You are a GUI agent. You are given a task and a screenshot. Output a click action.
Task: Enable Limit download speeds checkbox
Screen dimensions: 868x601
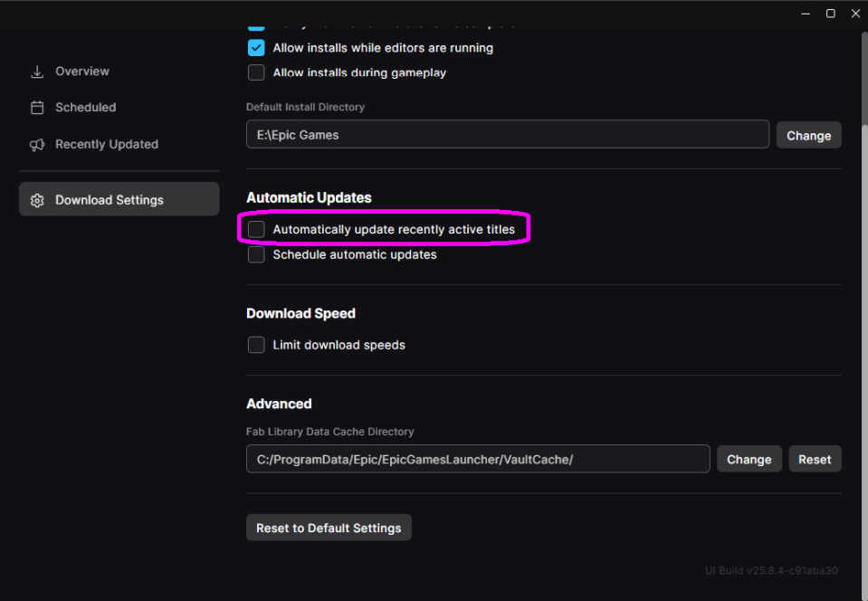pyautogui.click(x=256, y=345)
